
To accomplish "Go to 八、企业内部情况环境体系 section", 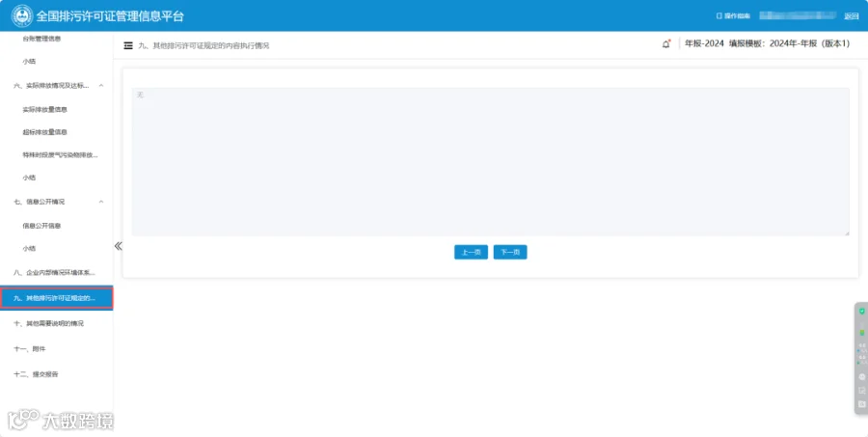I will 54,272.
